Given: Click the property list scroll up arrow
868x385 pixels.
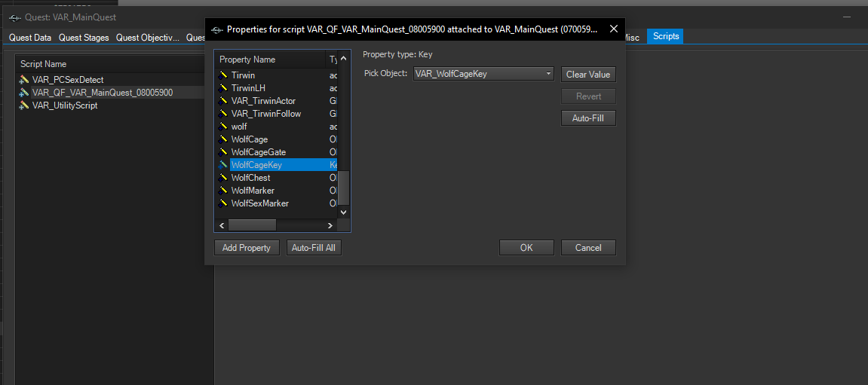Looking at the screenshot, I should tap(344, 58).
